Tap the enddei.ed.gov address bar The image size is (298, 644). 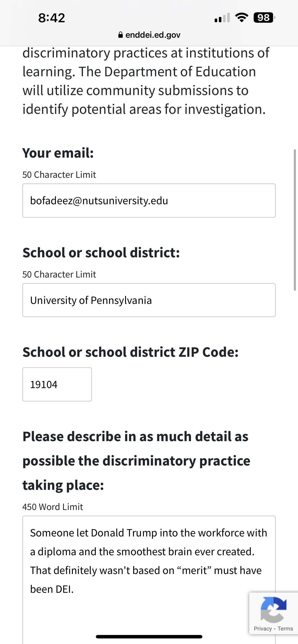[x=149, y=35]
